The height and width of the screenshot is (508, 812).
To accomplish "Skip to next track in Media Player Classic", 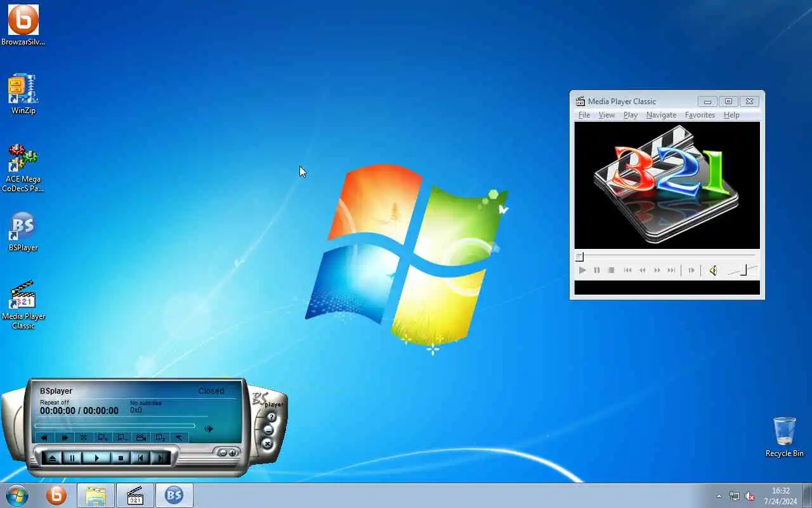I will [x=672, y=271].
